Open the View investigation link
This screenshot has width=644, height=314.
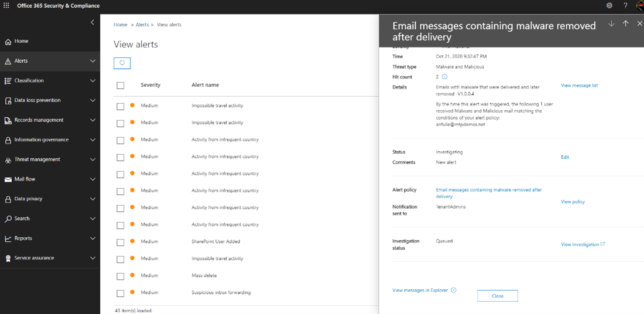point(580,244)
